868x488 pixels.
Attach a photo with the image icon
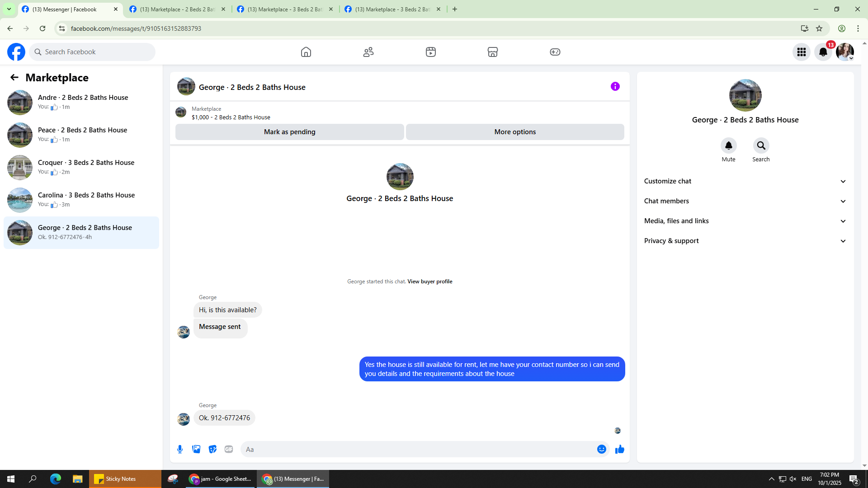click(196, 449)
